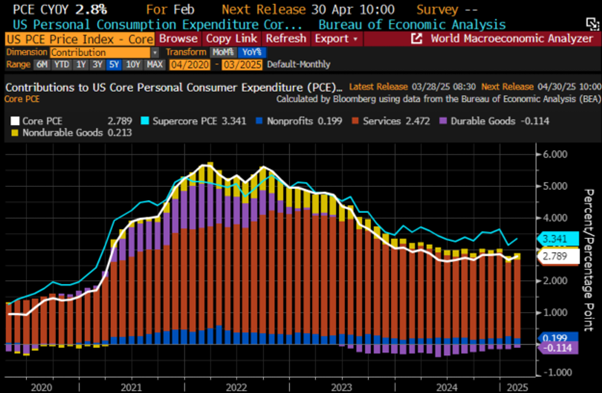Click the chart title Contributions to US Core
This screenshot has height=393, width=602.
coord(174,88)
